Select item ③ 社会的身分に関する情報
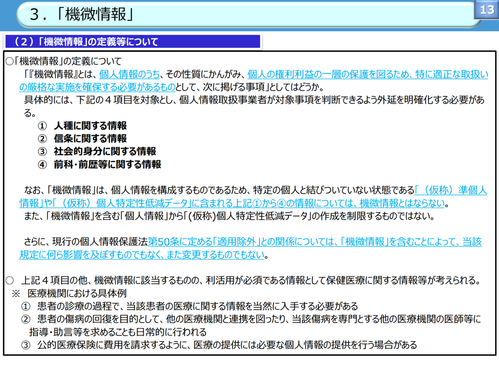The image size is (499, 369). (97, 151)
